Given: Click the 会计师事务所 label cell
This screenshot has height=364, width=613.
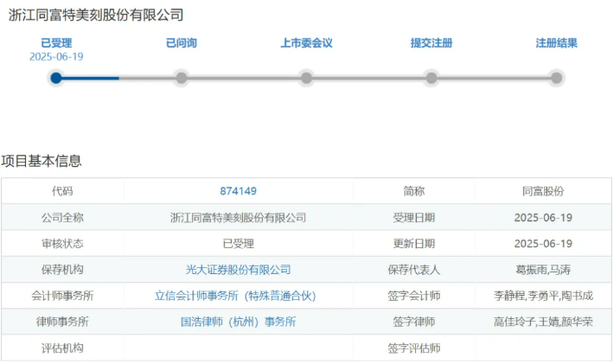Looking at the screenshot, I should tap(62, 296).
